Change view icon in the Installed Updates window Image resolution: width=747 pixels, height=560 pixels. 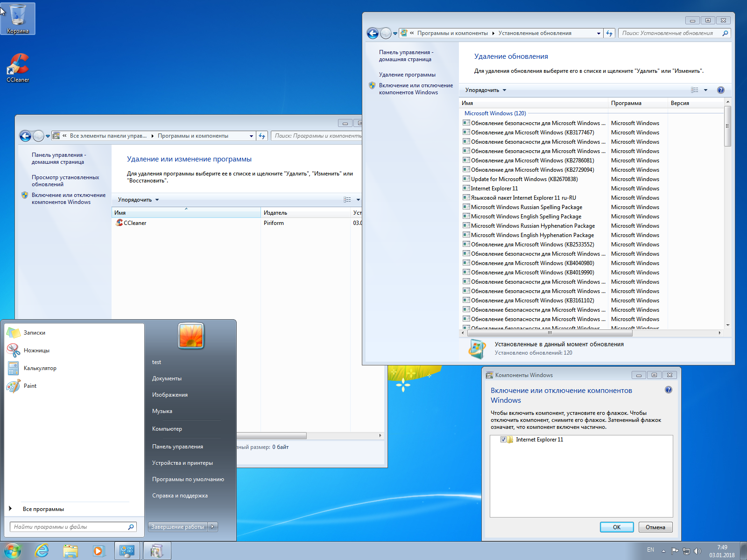(695, 90)
